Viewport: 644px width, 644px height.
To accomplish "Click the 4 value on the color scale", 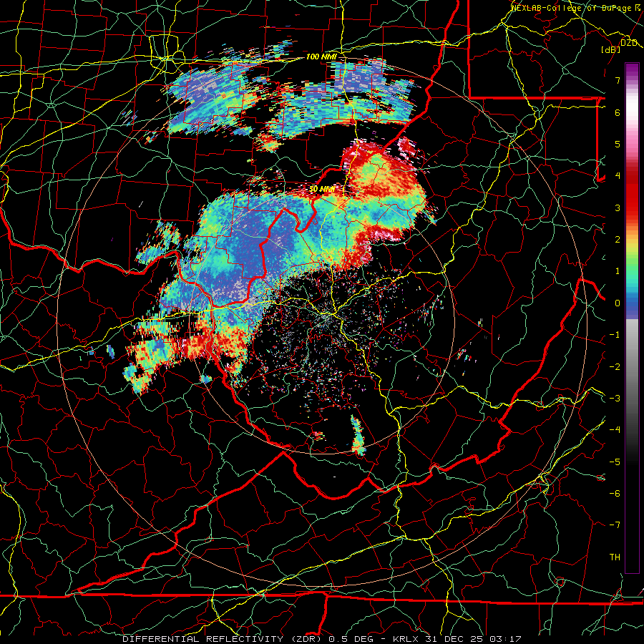I will point(618,176).
